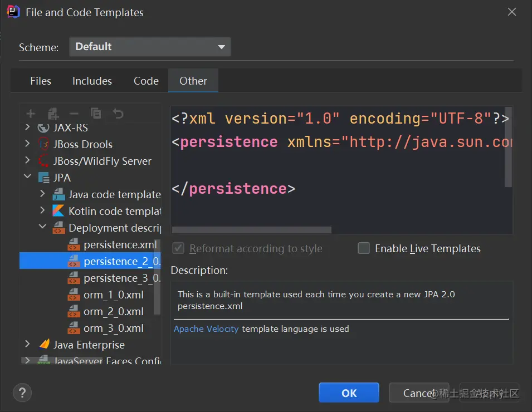Click the Kotlin code templates icon
The height and width of the screenshot is (412, 532).
[58, 211]
